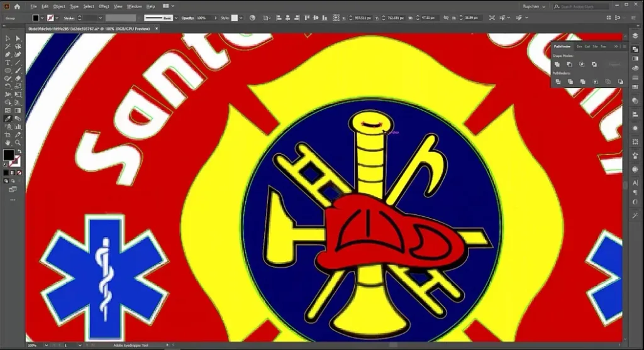Activate the Type tool
This screenshot has height=350, width=644.
8,62
